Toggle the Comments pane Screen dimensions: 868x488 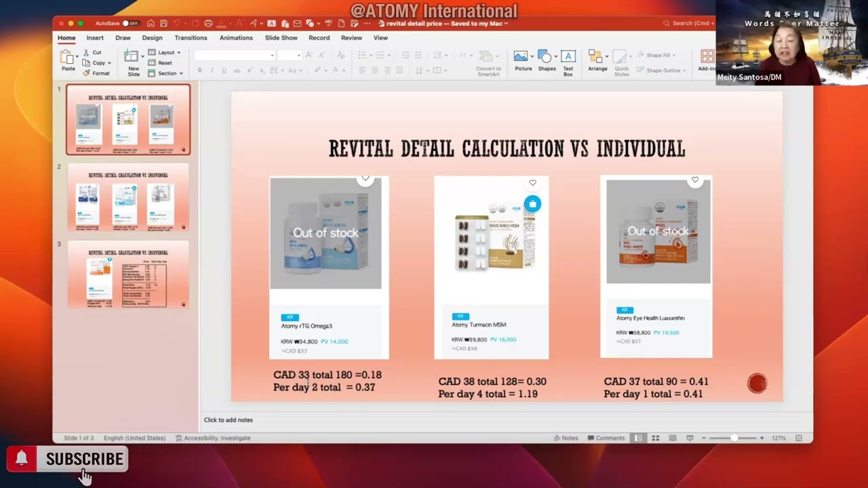click(607, 438)
